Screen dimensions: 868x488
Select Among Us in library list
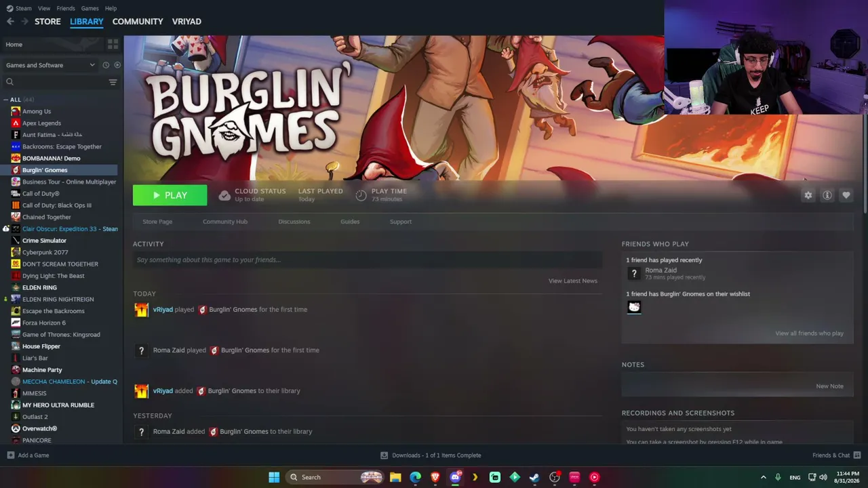point(37,111)
